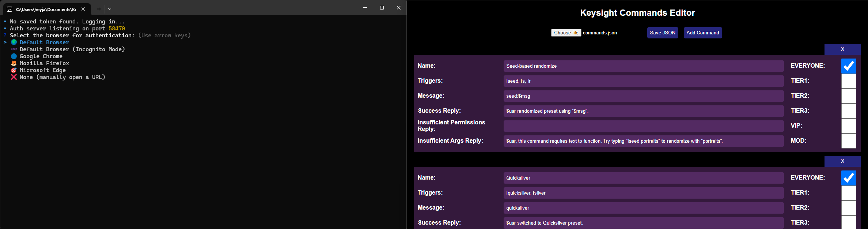This screenshot has width=868, height=229.
Task: Edit the Insufficient Args Reply field
Action: (x=644, y=141)
